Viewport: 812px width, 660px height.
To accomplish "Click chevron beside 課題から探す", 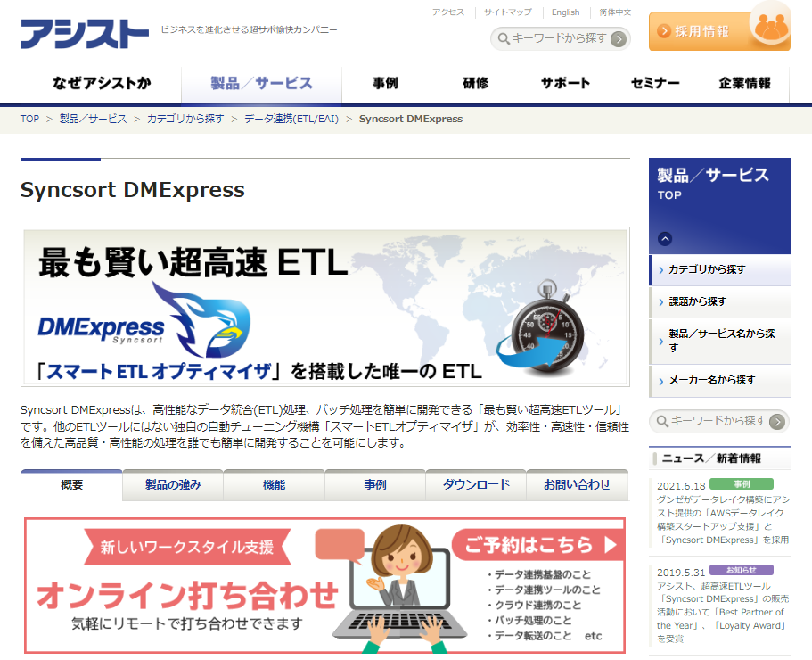I will [661, 302].
